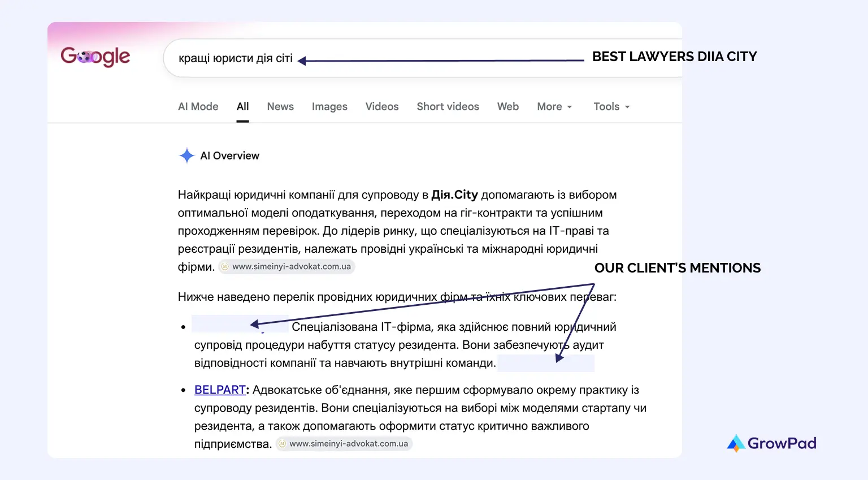This screenshot has height=480, width=868.
Task: Open the Tools dropdown
Action: point(611,106)
